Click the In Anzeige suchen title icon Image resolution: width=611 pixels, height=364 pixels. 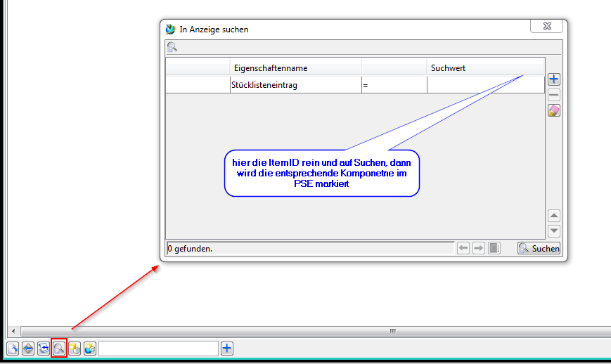coord(171,30)
